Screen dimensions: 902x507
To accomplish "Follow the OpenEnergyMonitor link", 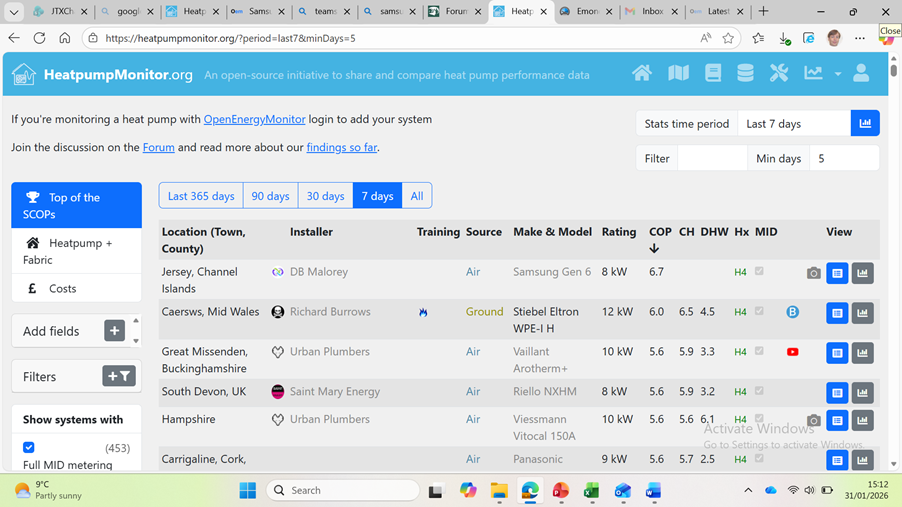I will [254, 119].
